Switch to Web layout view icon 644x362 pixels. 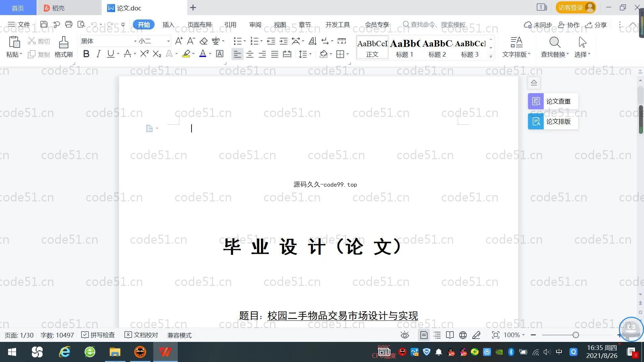click(x=463, y=335)
